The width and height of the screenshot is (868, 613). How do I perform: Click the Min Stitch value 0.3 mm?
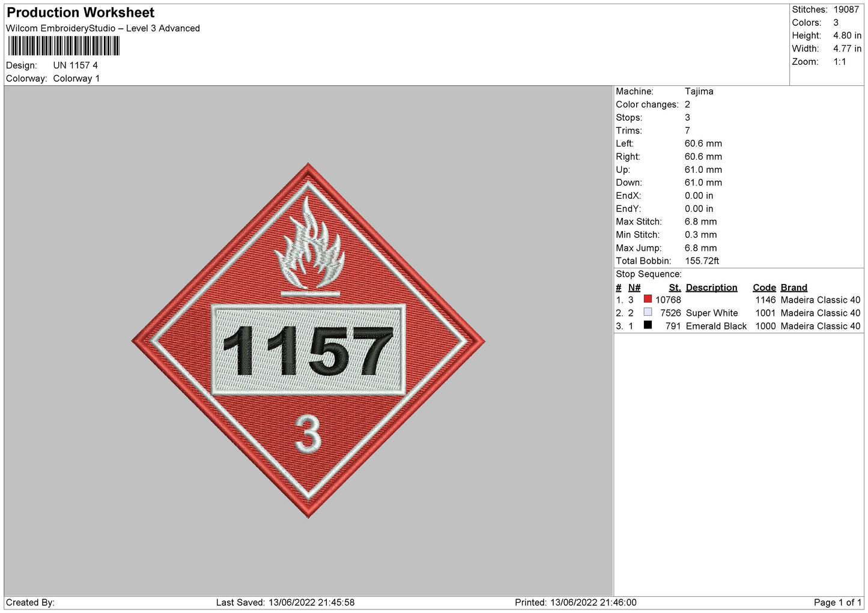701,235
